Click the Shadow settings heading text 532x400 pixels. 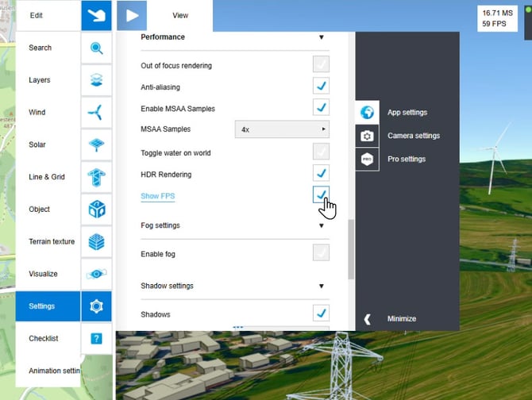(x=167, y=286)
